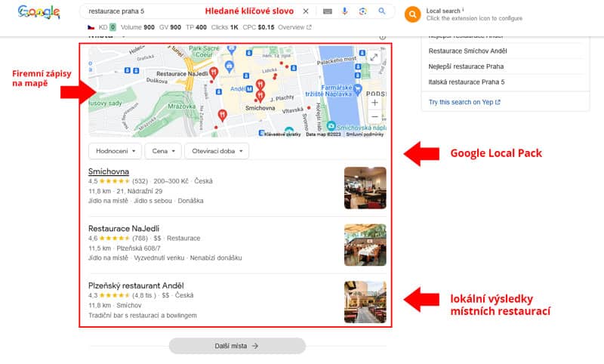The width and height of the screenshot is (604, 364).
Task: Click the blue search magnifier icon
Action: [x=382, y=11]
